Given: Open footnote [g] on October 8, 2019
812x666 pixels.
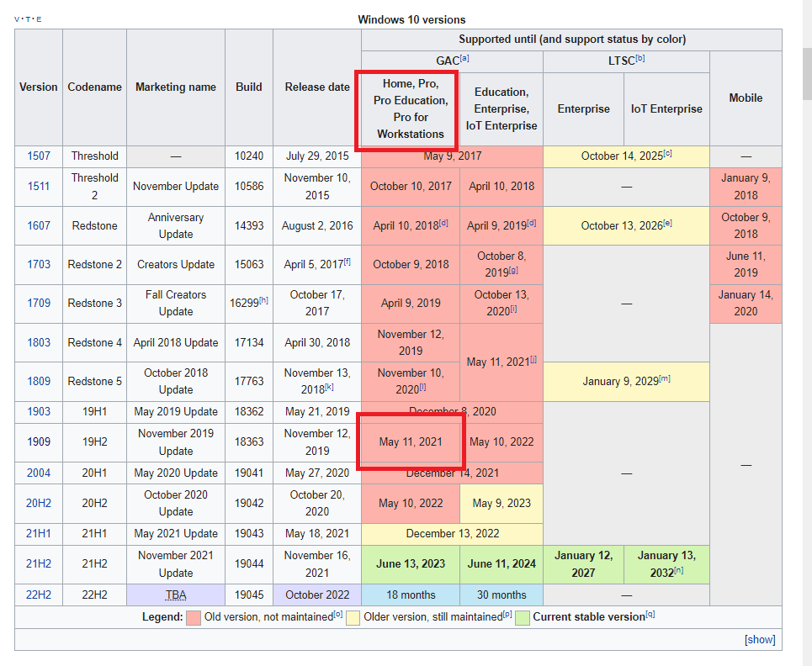Looking at the screenshot, I should click(513, 270).
